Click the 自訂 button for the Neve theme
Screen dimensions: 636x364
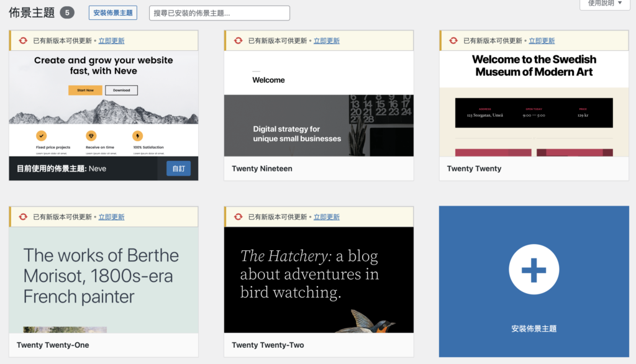(x=178, y=168)
